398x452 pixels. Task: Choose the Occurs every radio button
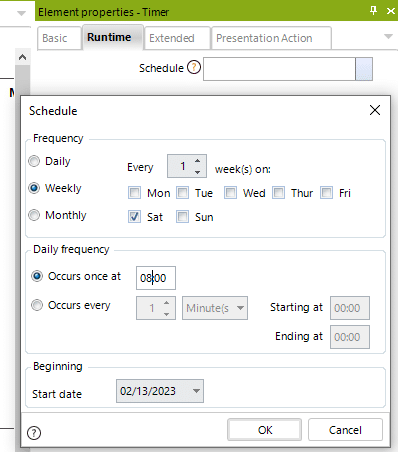37,305
